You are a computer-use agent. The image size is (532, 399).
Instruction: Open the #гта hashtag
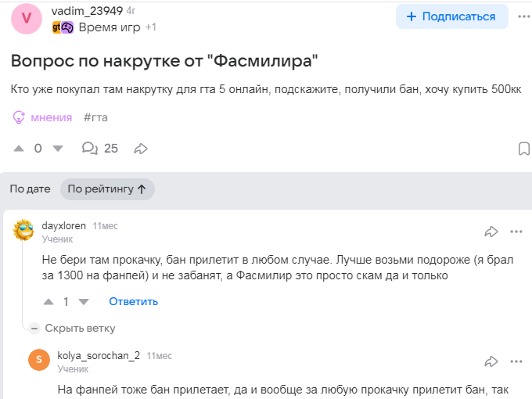tap(95, 117)
